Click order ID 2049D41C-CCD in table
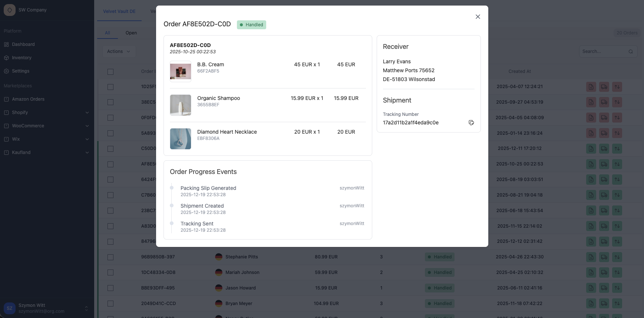The image size is (644, 318). [158, 304]
